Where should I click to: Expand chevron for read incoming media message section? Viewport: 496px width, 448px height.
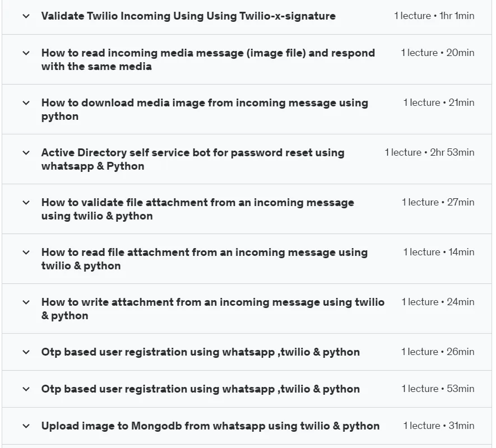[26, 53]
